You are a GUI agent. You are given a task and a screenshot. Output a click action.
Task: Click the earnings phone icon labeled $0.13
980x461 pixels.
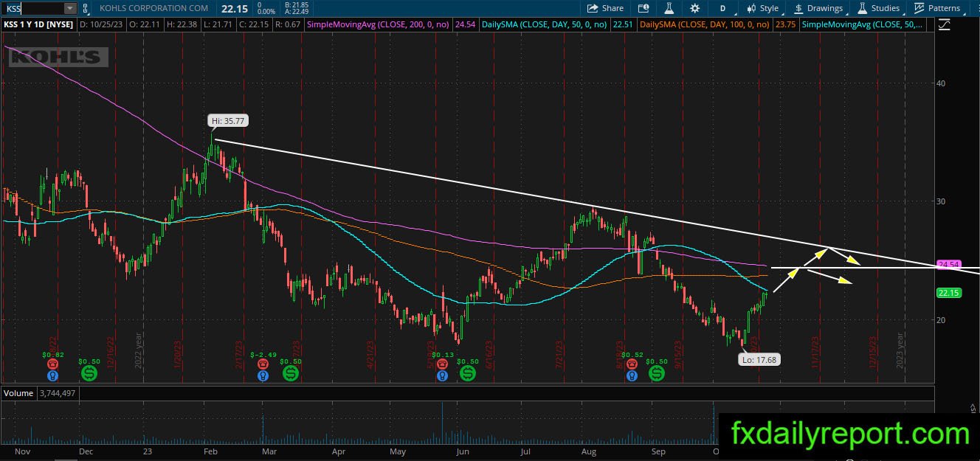tap(441, 364)
